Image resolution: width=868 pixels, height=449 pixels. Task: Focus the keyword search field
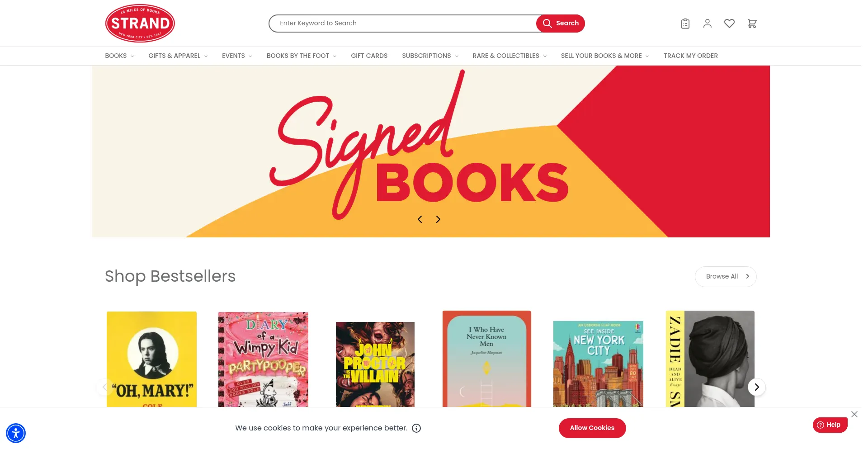pos(402,24)
